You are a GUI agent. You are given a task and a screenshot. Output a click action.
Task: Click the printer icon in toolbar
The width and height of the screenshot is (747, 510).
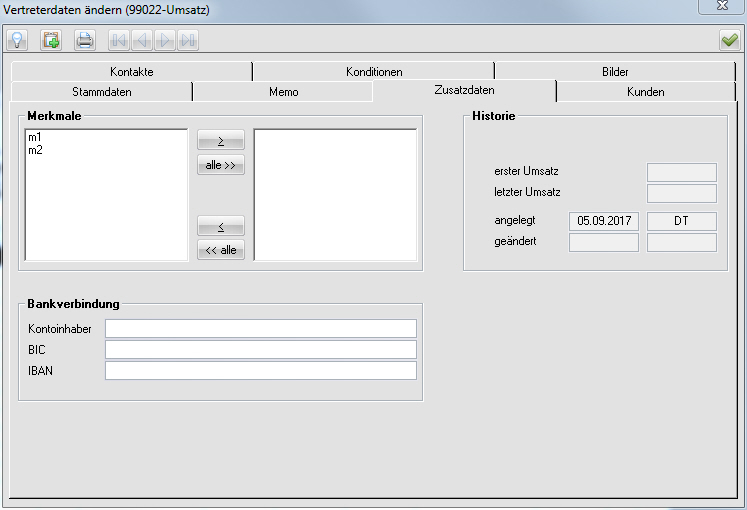(85, 40)
